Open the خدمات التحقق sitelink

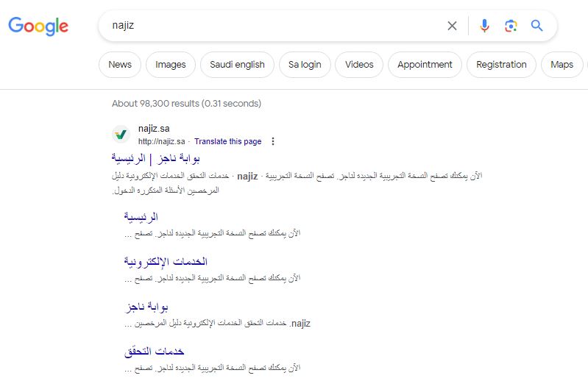[154, 352]
